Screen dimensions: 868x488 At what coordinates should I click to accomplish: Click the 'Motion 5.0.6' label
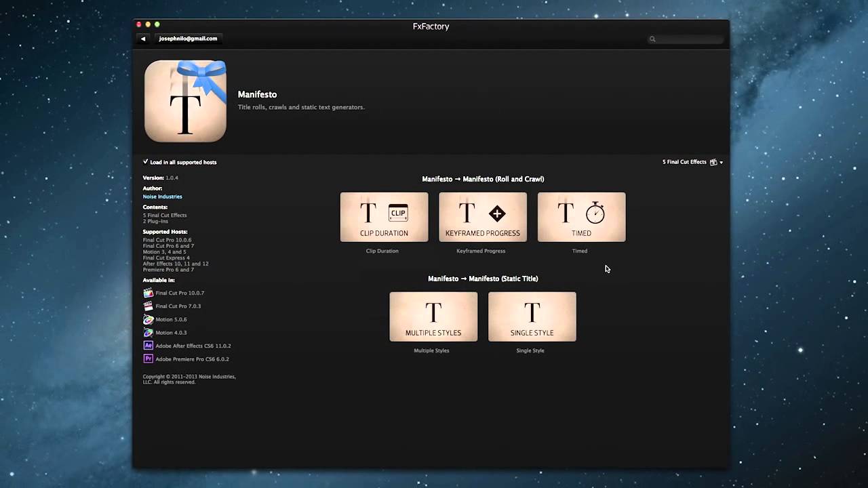(x=171, y=319)
